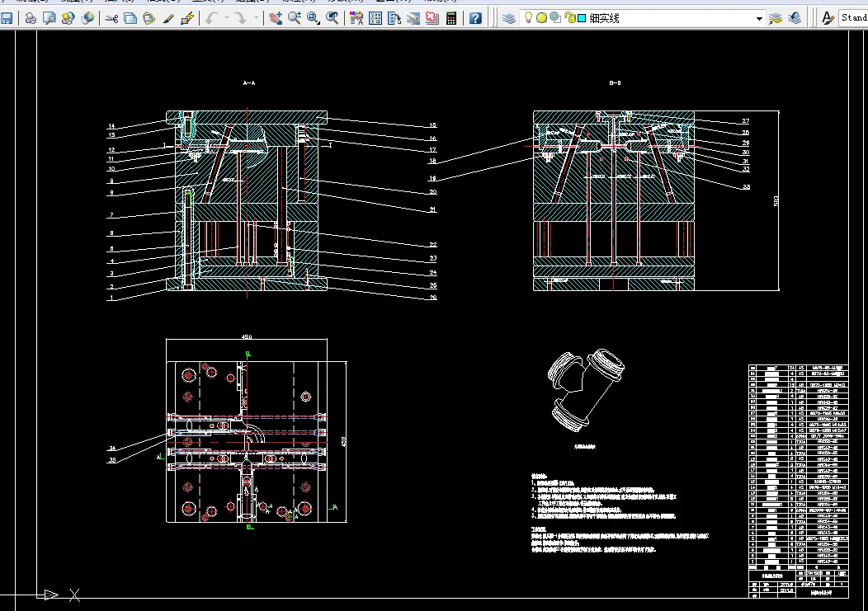Select the Zoom Window tool

click(x=313, y=18)
